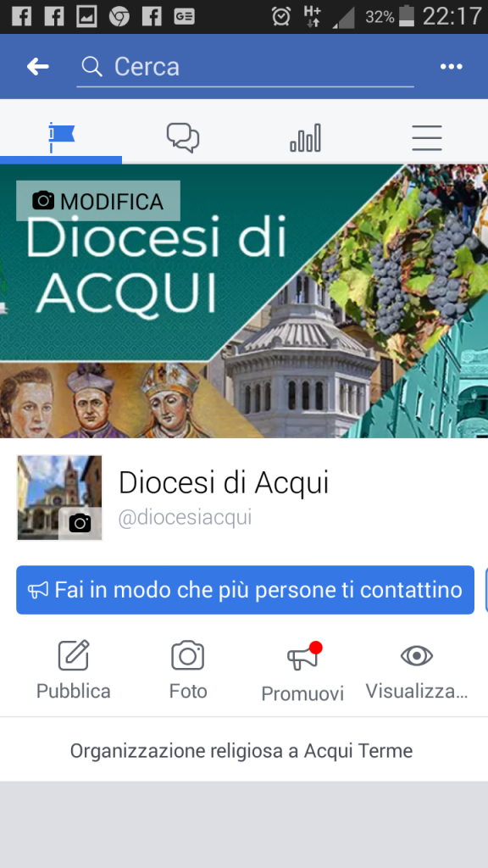This screenshot has height=868, width=488.
Task: Switch to the bar chart insights tab
Action: pyautogui.click(x=305, y=137)
